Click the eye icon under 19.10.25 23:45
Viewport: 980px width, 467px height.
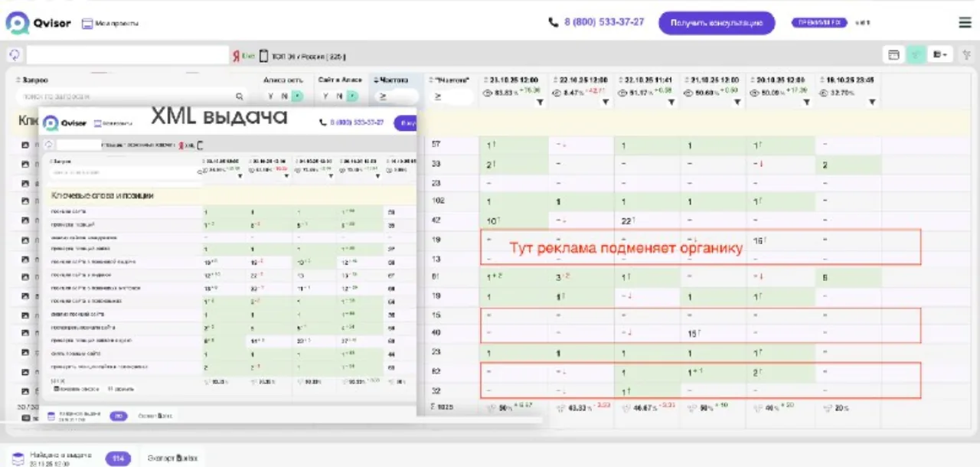[824, 93]
